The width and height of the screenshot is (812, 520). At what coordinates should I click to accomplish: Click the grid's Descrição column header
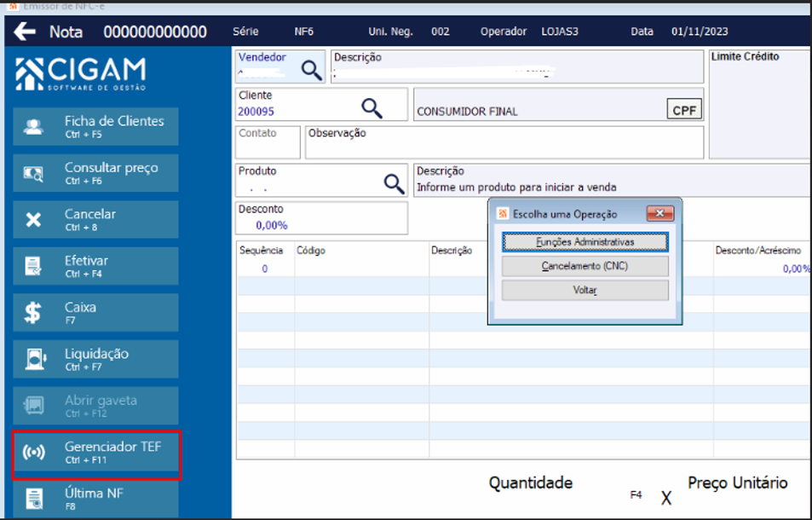452,251
